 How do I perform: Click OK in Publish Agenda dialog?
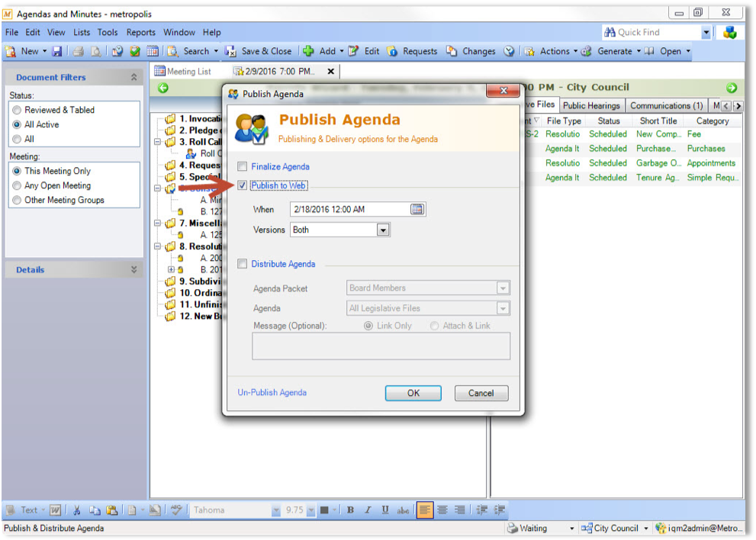coord(413,393)
